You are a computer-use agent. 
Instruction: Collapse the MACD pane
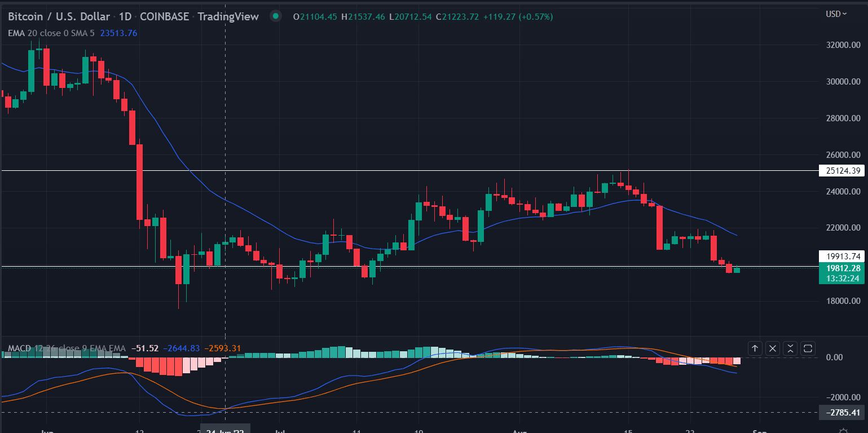pos(790,348)
